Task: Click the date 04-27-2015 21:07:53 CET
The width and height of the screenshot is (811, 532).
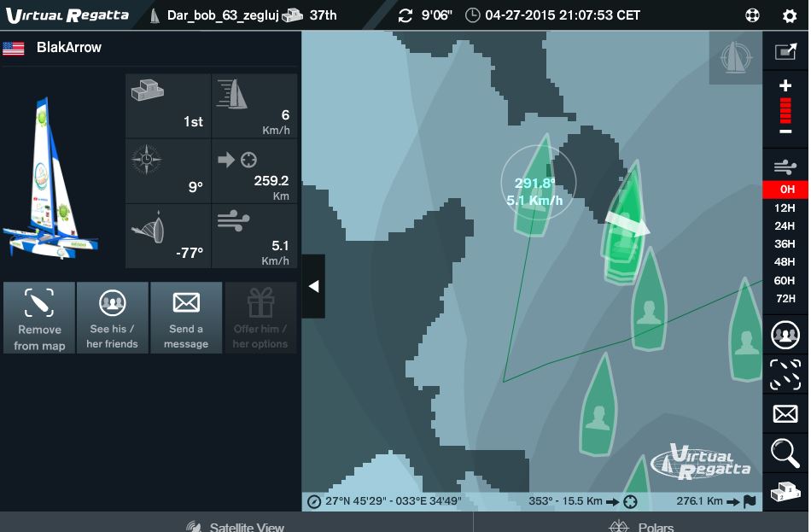Action: click(563, 15)
